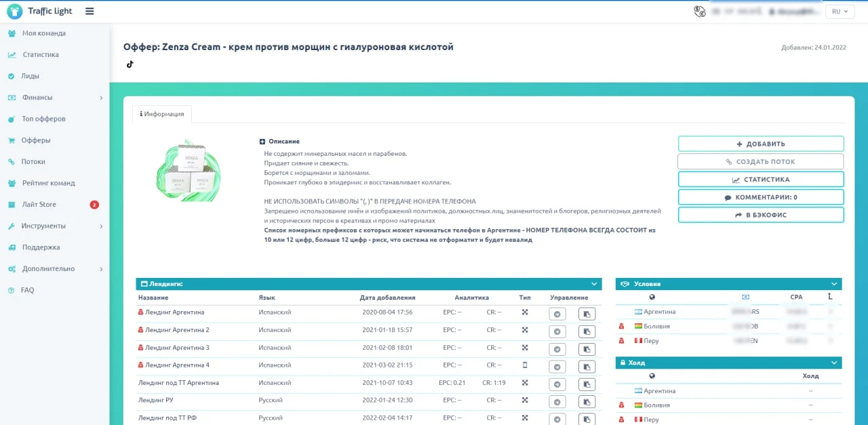Viewport: 868px width, 425px height.
Task: Open the preview icon for Лендинг Аргентина 2
Action: (x=557, y=331)
